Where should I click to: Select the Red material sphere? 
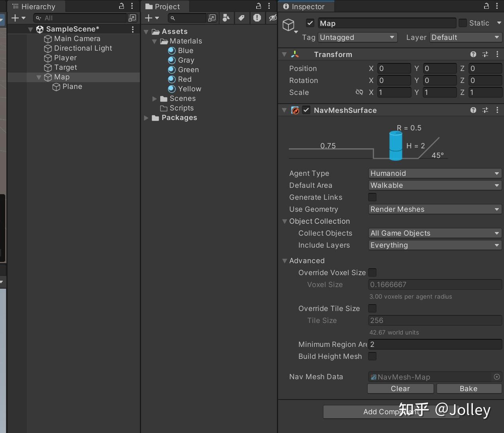[x=172, y=79]
